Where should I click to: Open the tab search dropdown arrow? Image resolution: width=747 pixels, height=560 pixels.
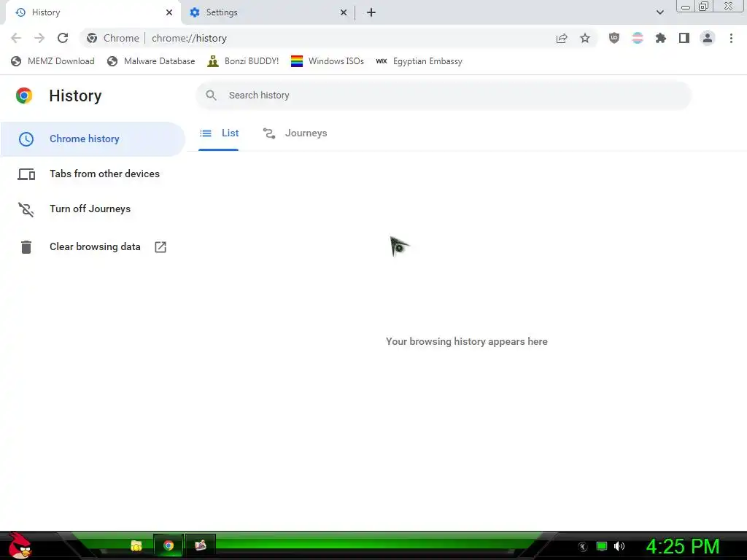(x=659, y=12)
